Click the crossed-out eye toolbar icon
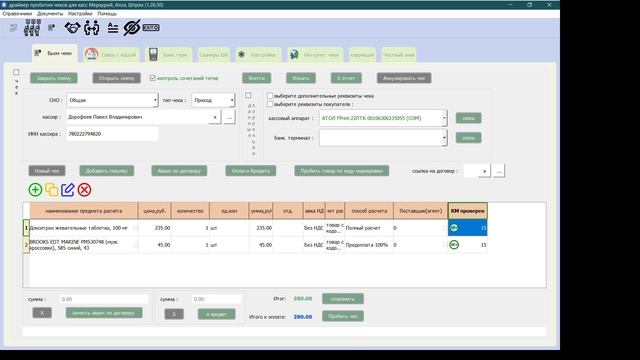The width and height of the screenshot is (640, 360). (131, 28)
